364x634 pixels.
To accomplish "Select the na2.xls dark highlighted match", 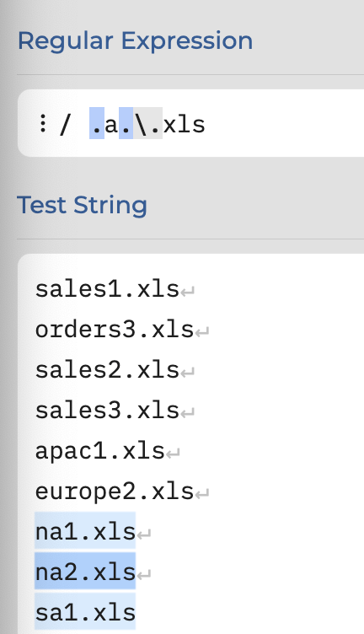I will [x=85, y=571].
